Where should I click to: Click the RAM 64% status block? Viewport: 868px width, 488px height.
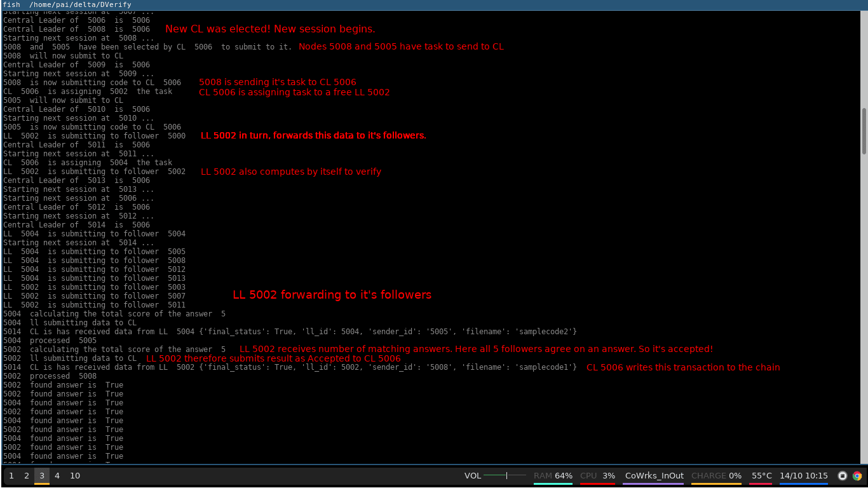[x=553, y=476]
